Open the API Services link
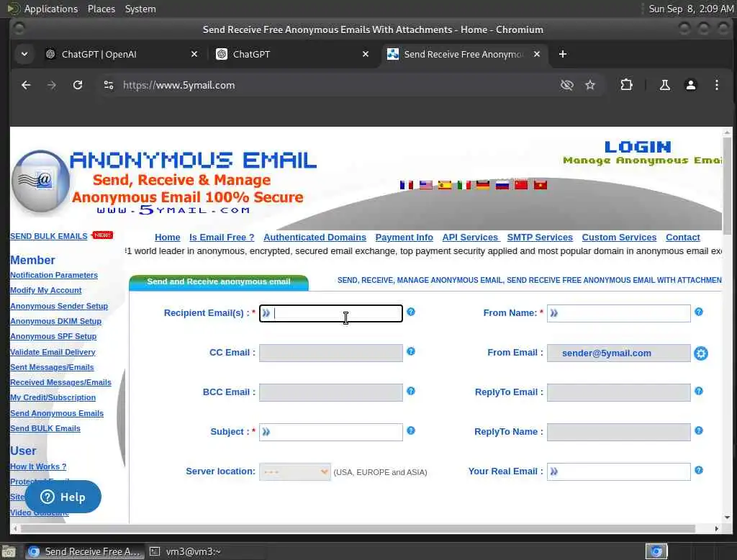 coord(471,238)
